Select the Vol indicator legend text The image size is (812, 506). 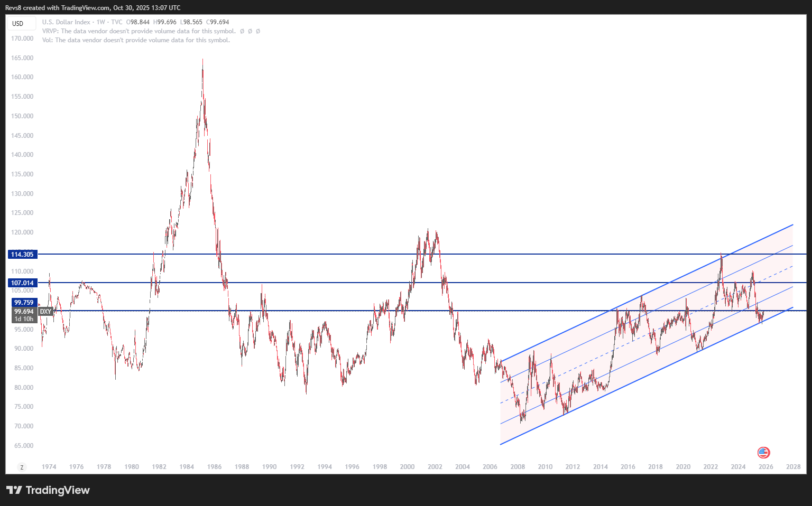136,40
